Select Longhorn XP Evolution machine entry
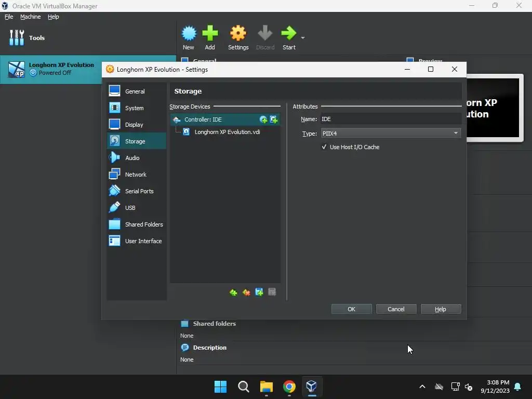532x399 pixels. point(88,69)
